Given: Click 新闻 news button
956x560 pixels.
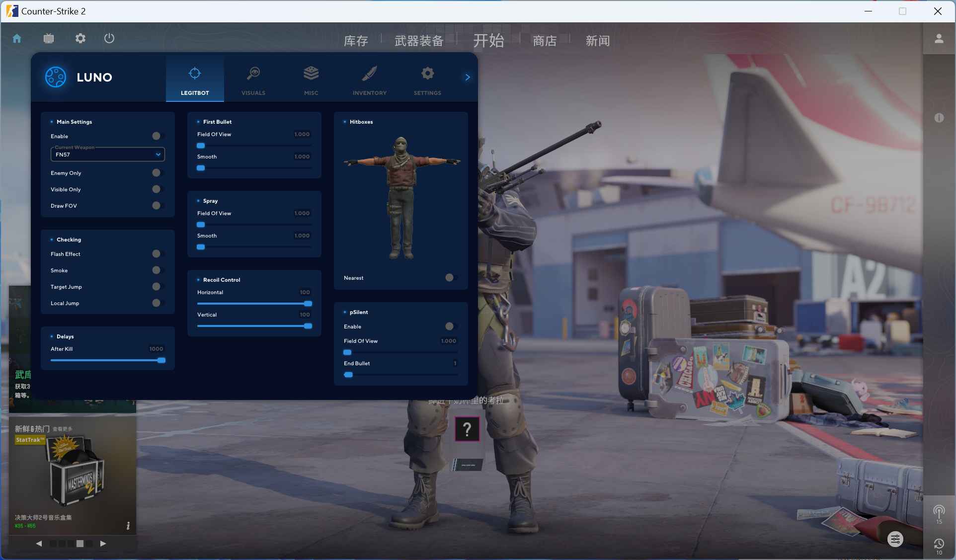Looking at the screenshot, I should 597,40.
